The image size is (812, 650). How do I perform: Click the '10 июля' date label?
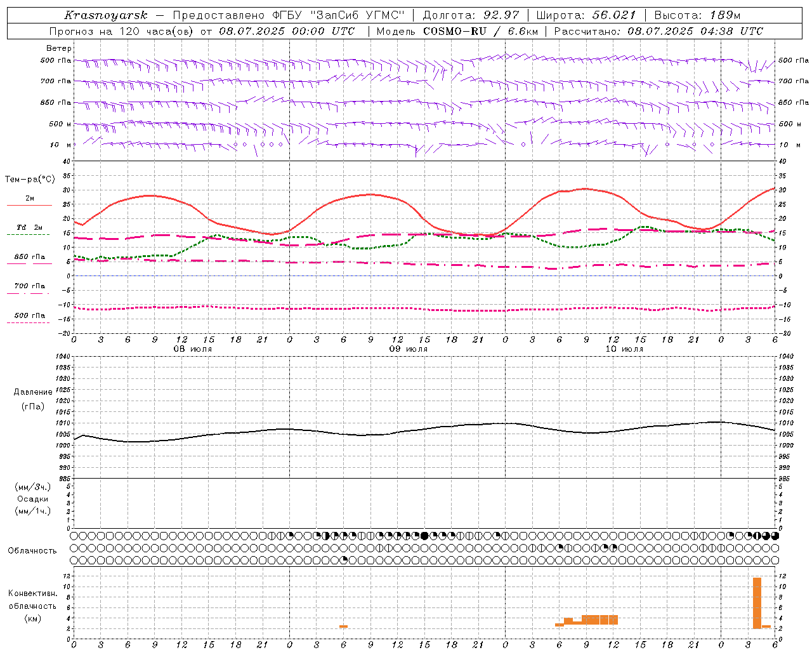pyautogui.click(x=624, y=349)
